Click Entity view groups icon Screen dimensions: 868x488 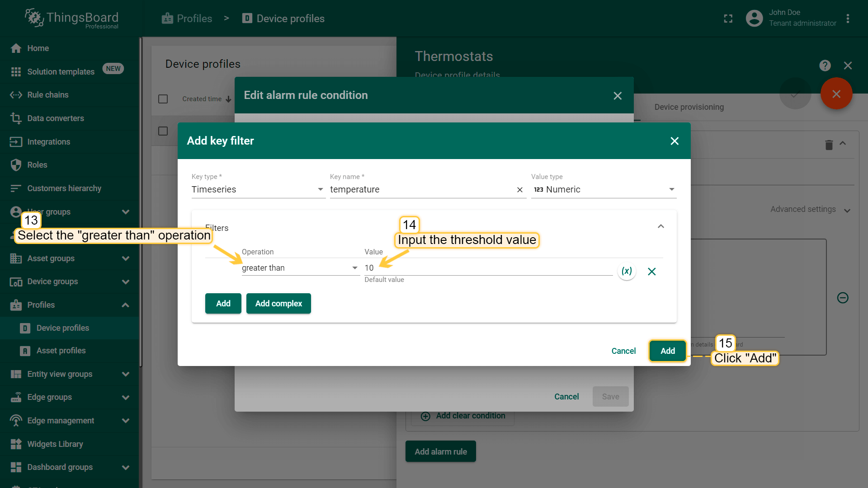tap(16, 374)
